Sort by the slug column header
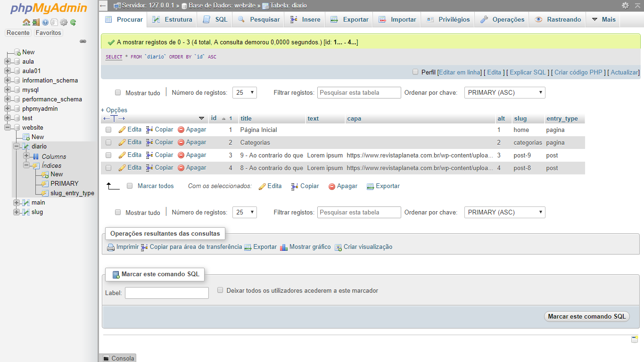The height and width of the screenshot is (362, 644). point(520,119)
